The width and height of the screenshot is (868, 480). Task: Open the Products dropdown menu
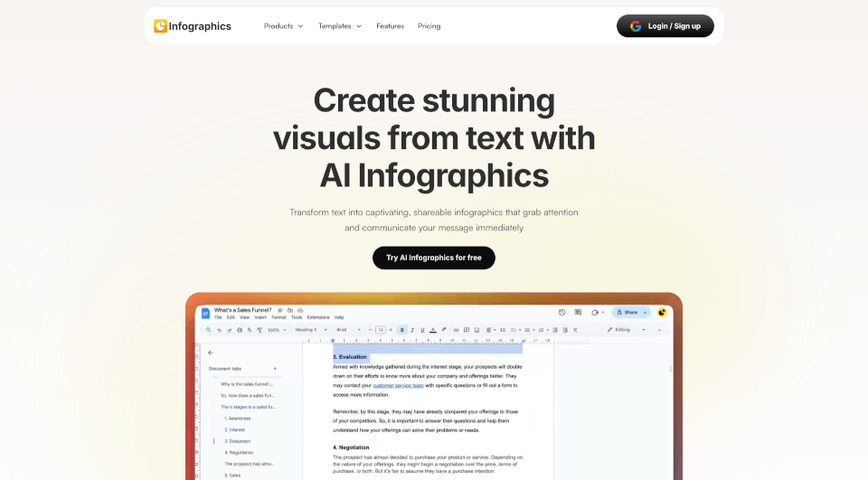click(283, 26)
